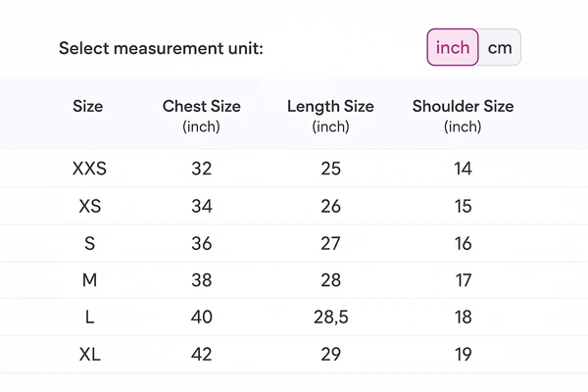Click shoulder value 16 in S row

(464, 243)
